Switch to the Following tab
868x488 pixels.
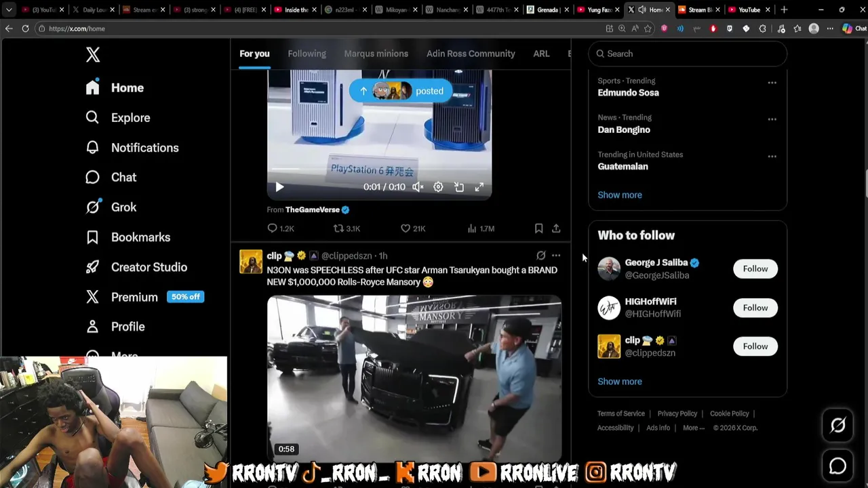[307, 54]
